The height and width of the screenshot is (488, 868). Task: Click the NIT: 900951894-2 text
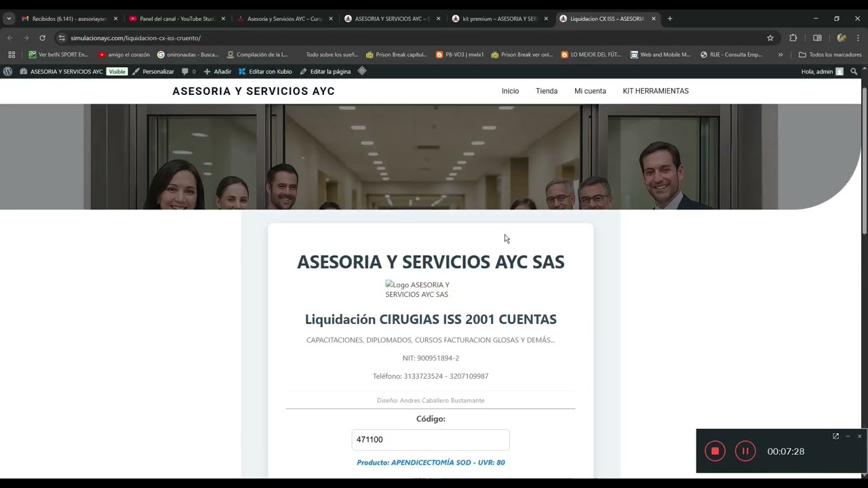tap(431, 358)
